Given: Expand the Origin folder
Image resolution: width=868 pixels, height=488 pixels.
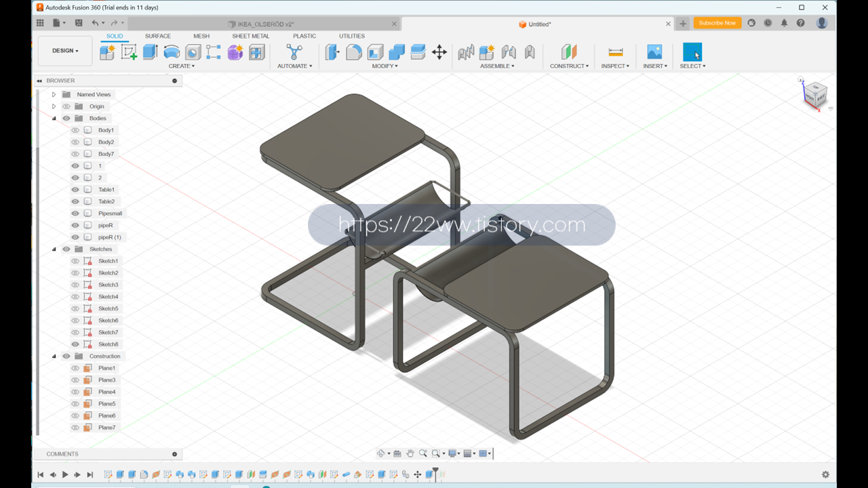Looking at the screenshot, I should (x=54, y=106).
